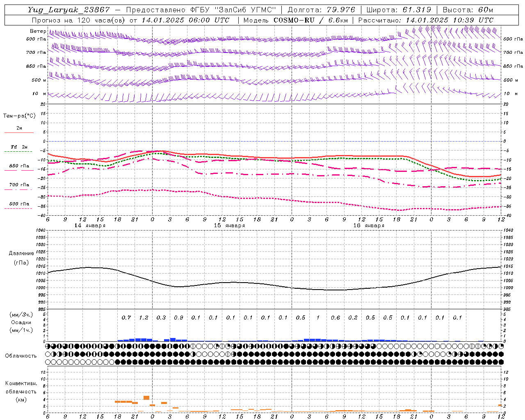Click the 850 гПа temperature legend entry
Screen dimensions: 525x420
pos(19,166)
